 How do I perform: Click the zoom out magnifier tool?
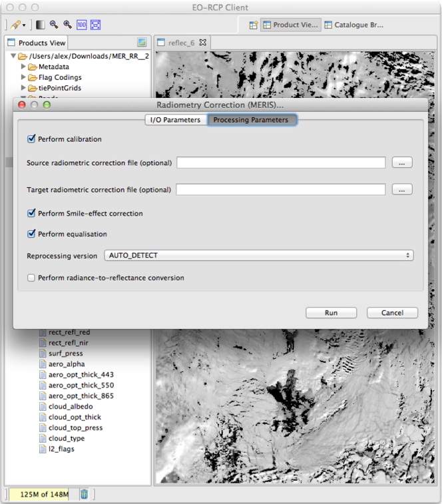(x=55, y=25)
